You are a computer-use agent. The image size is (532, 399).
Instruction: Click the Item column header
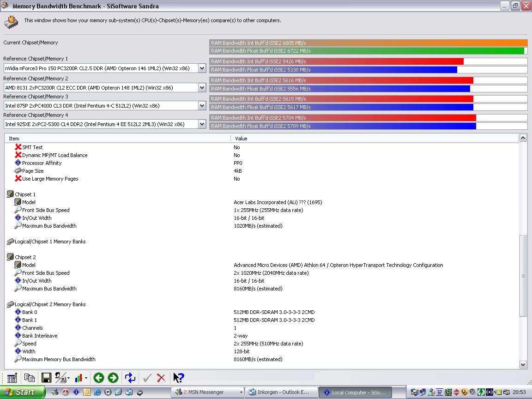point(117,139)
